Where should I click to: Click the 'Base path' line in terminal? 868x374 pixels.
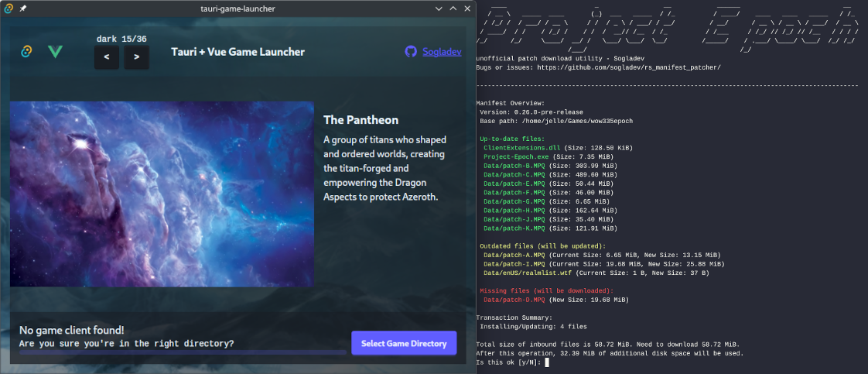556,121
